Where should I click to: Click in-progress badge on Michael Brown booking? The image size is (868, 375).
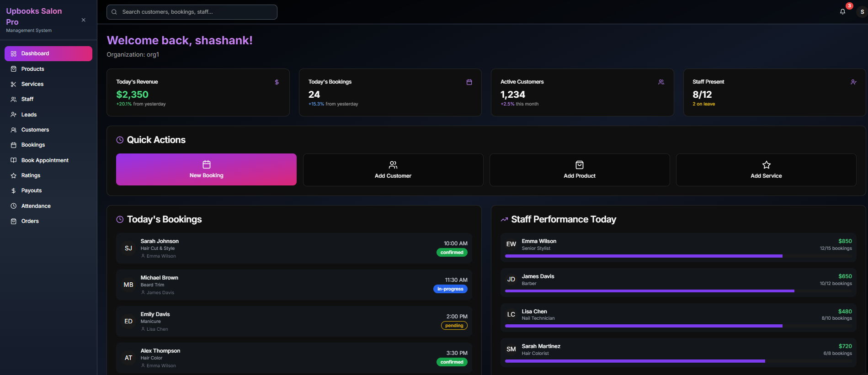coord(450,289)
